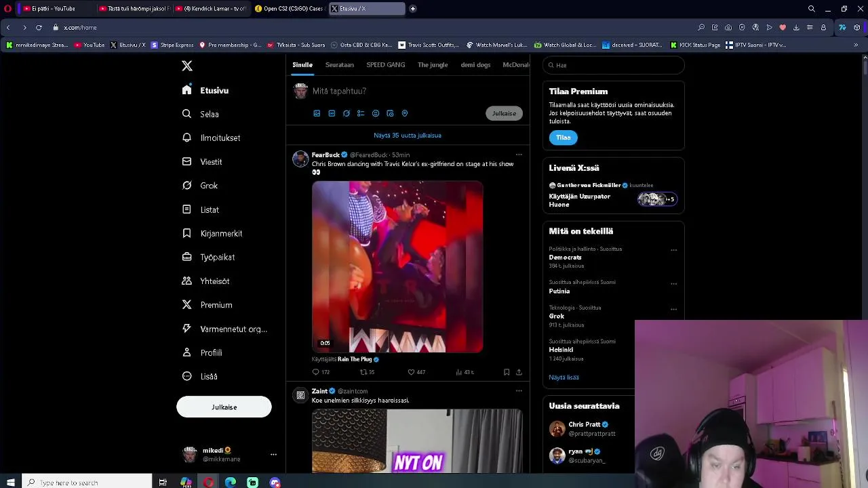868x488 pixels.
Task: Switch to SPEED GANG tab
Action: tap(386, 65)
